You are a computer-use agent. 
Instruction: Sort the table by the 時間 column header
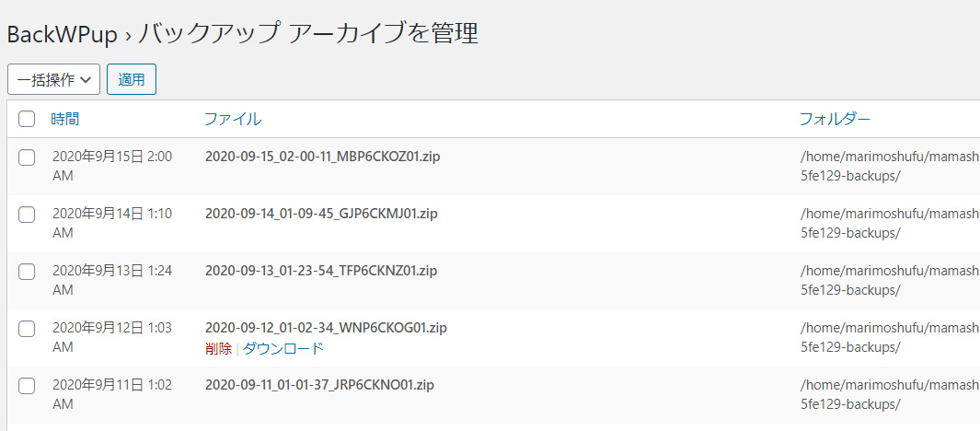point(65,119)
